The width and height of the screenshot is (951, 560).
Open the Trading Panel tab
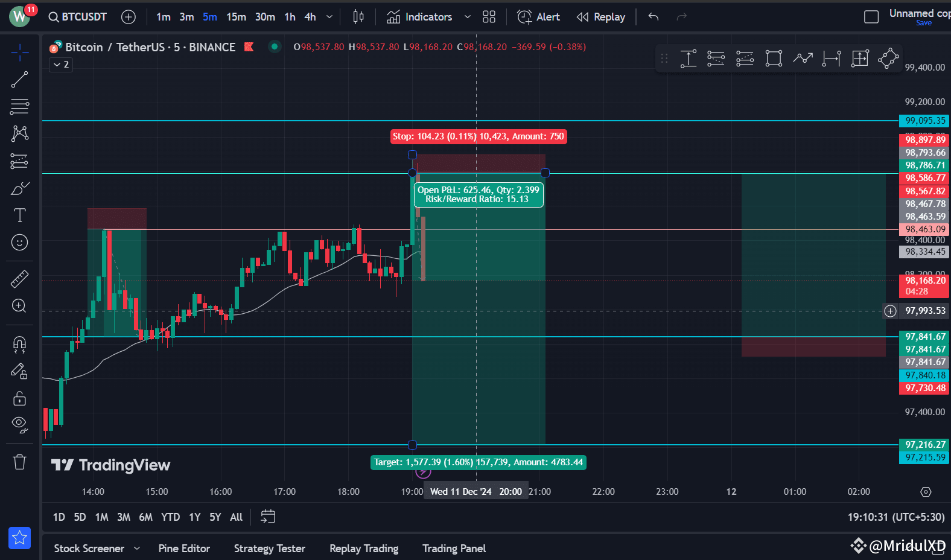click(454, 549)
